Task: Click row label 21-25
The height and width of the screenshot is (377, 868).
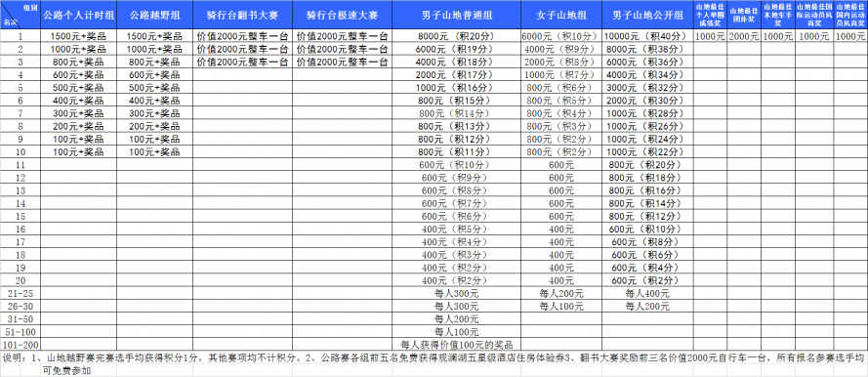Action: (21, 293)
